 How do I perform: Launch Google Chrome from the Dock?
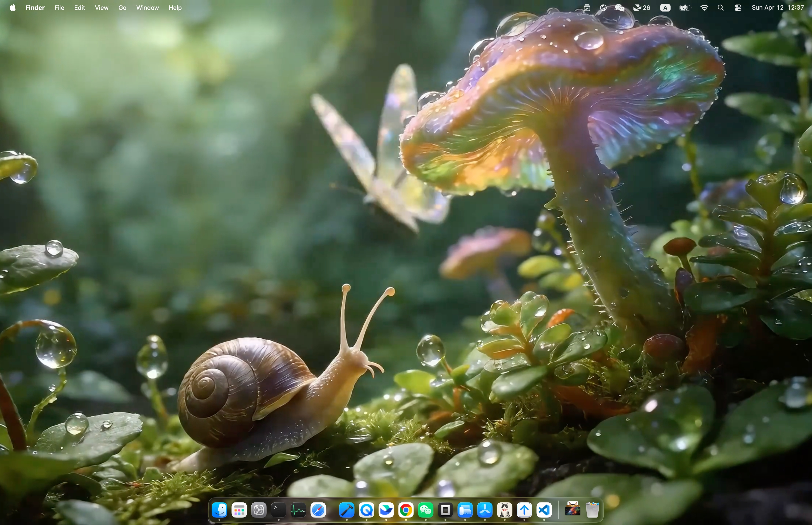(x=406, y=510)
